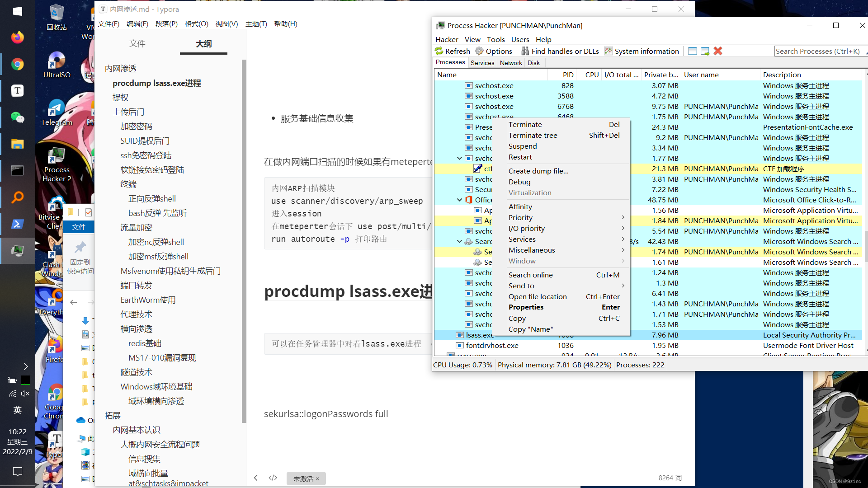Open Options via the gear icon
868x488 pixels.
point(480,51)
